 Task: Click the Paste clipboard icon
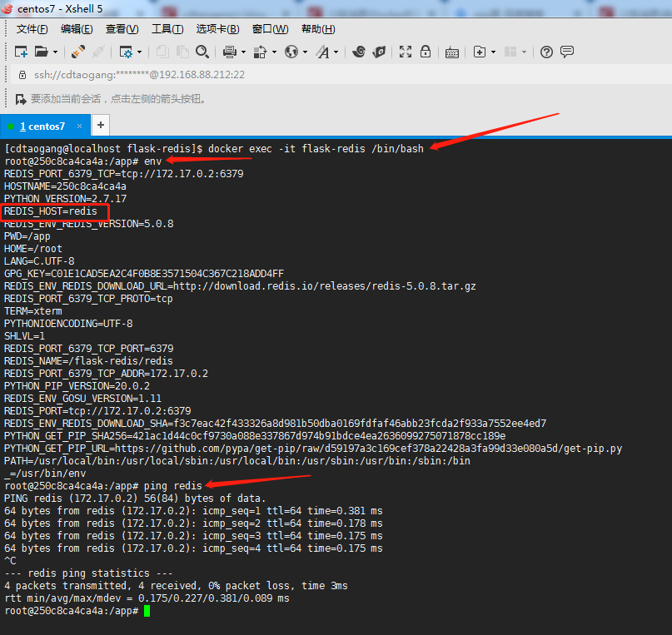(182, 52)
